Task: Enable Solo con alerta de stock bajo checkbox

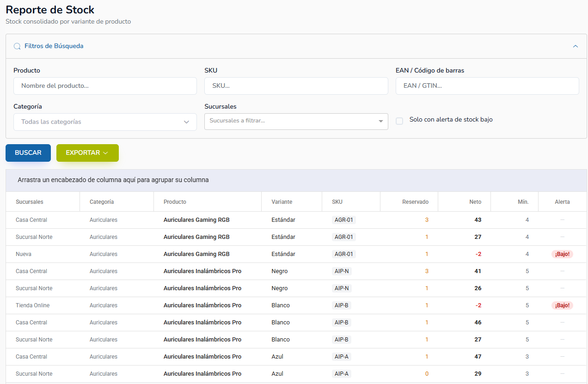Action: click(x=399, y=121)
